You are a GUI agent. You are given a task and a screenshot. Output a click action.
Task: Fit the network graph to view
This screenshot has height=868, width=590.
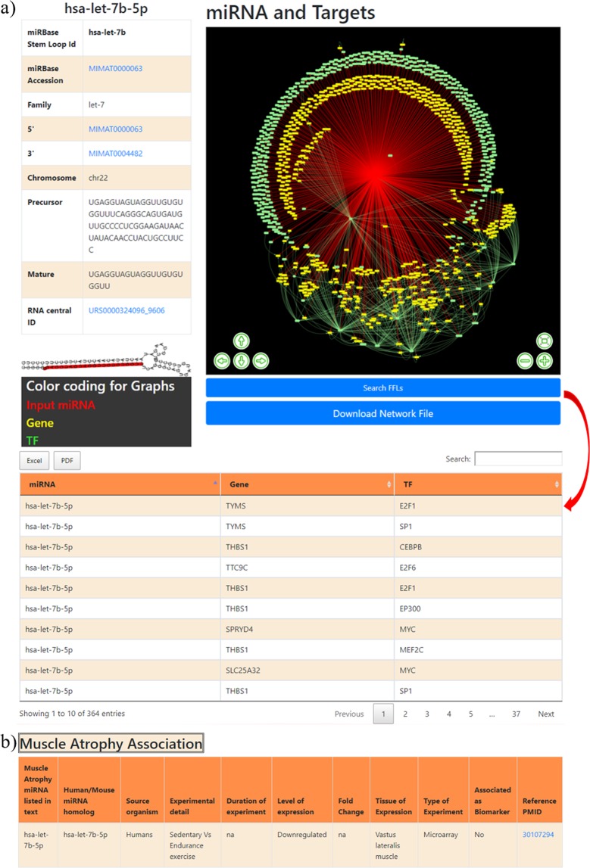click(x=544, y=341)
